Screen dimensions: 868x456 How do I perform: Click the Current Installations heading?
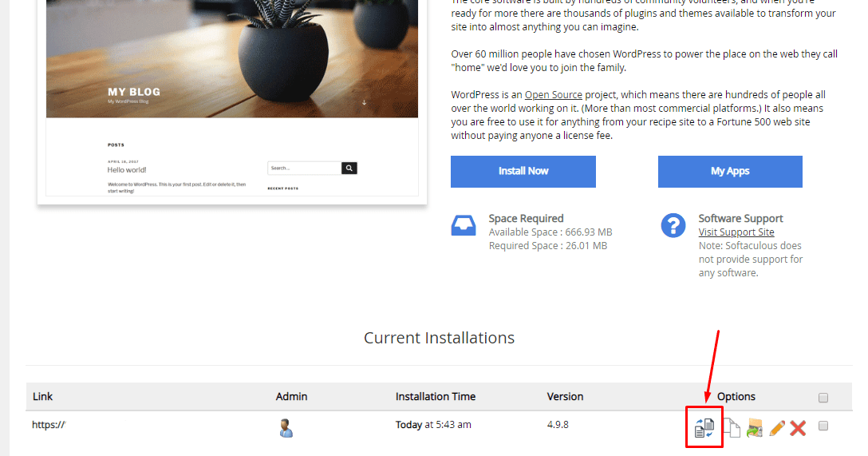click(x=439, y=338)
